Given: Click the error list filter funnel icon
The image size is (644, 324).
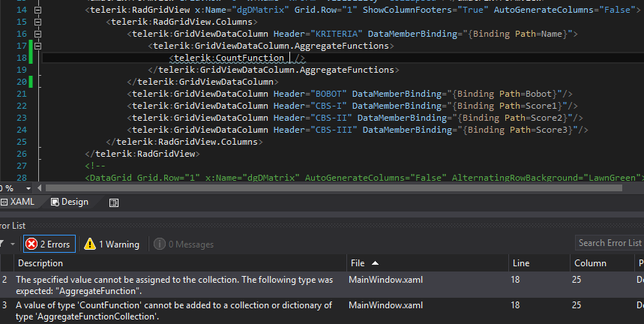Looking at the screenshot, I should (2, 244).
